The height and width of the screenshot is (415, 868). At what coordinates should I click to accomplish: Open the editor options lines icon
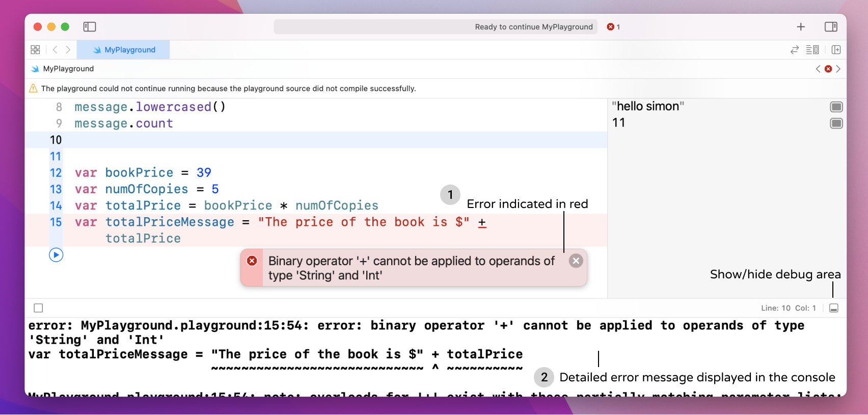(x=812, y=49)
